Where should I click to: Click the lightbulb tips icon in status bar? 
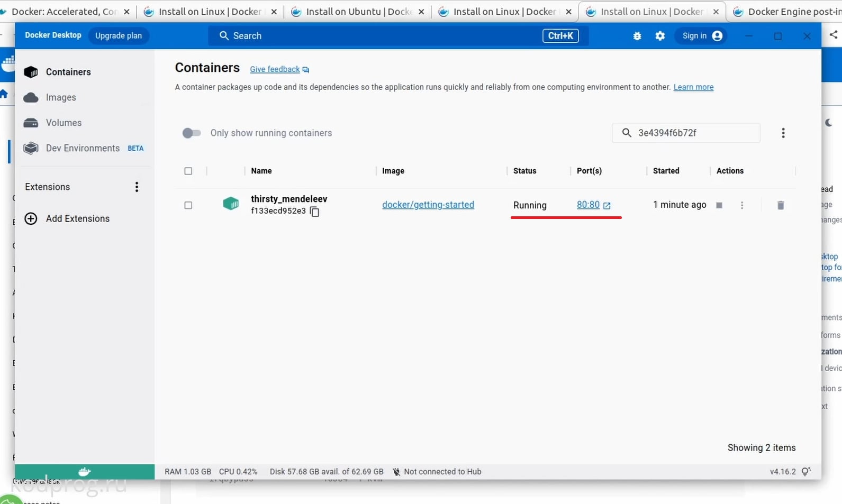click(806, 471)
